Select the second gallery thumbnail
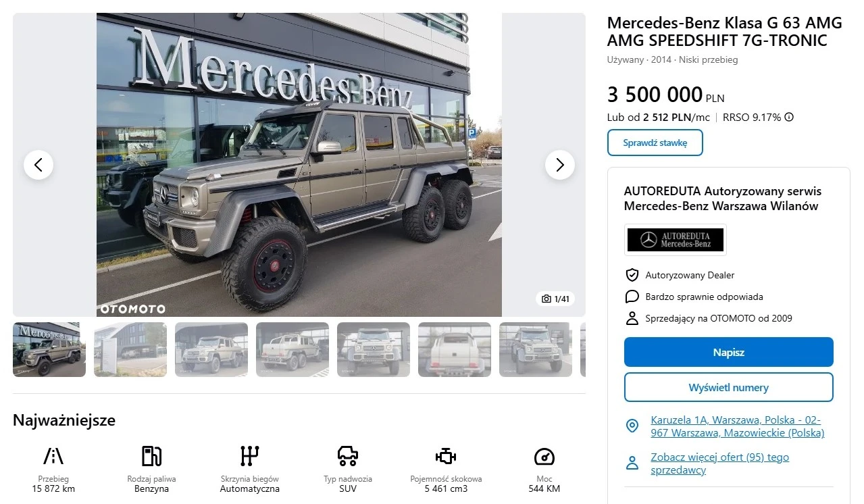 coord(130,349)
